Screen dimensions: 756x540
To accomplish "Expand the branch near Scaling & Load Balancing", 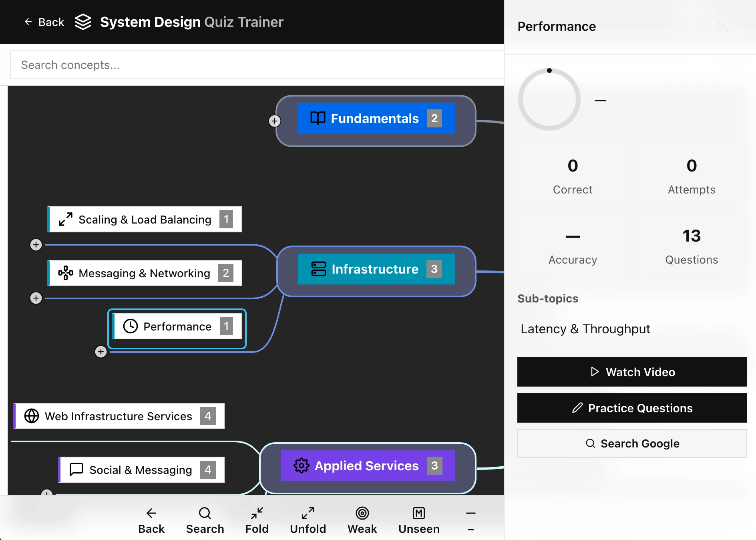I will 36,245.
